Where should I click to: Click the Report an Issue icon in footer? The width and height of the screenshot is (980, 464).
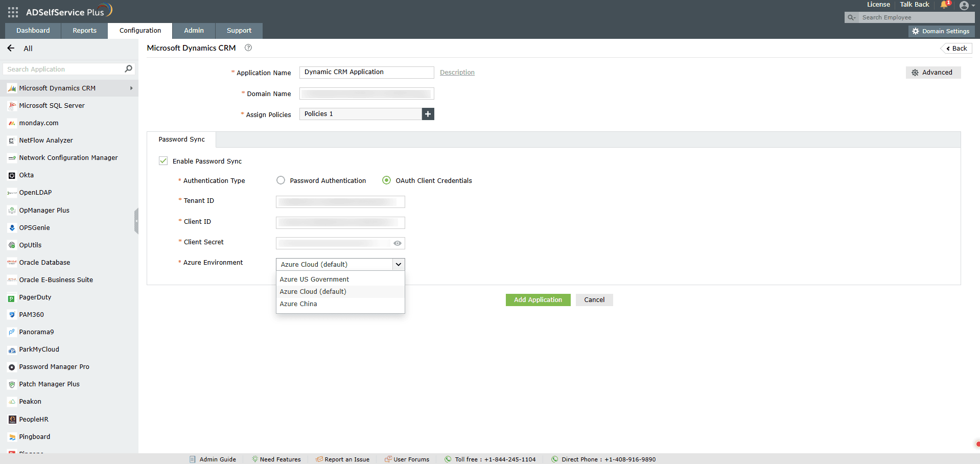[x=318, y=459]
